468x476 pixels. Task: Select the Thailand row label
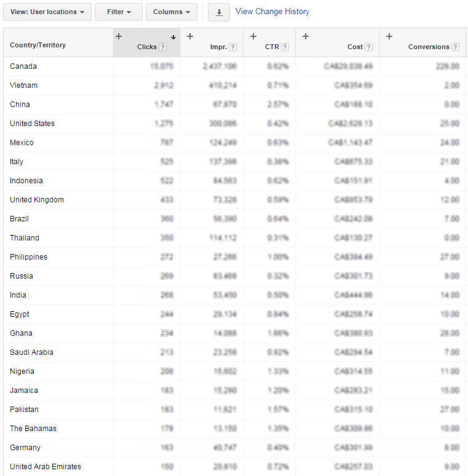pyautogui.click(x=24, y=238)
